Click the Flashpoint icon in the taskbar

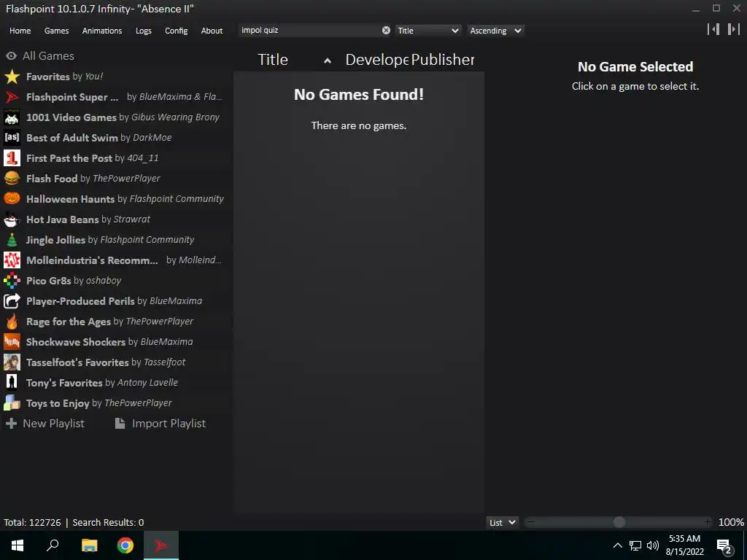161,545
